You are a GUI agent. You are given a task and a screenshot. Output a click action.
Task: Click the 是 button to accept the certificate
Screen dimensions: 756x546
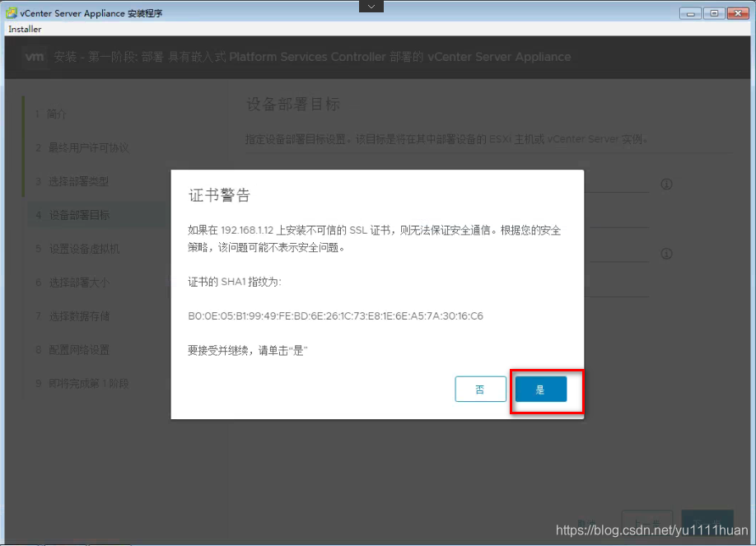[x=540, y=390]
